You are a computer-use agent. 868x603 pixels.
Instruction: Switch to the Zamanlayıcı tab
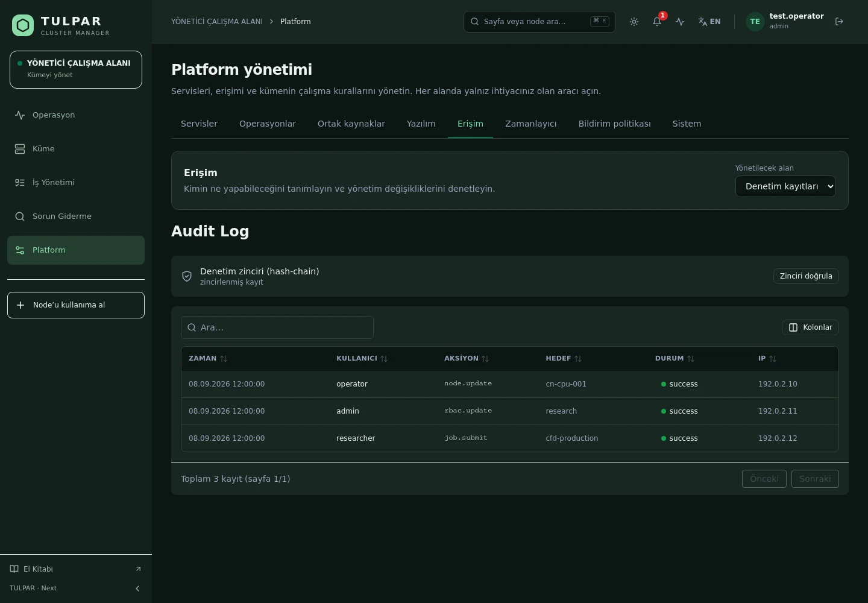coord(530,124)
